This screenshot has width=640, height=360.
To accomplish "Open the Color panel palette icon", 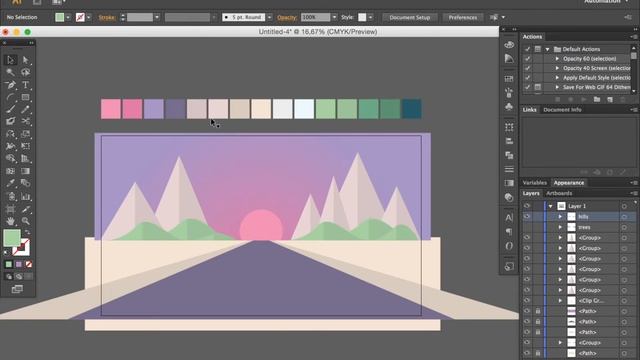I will (509, 44).
